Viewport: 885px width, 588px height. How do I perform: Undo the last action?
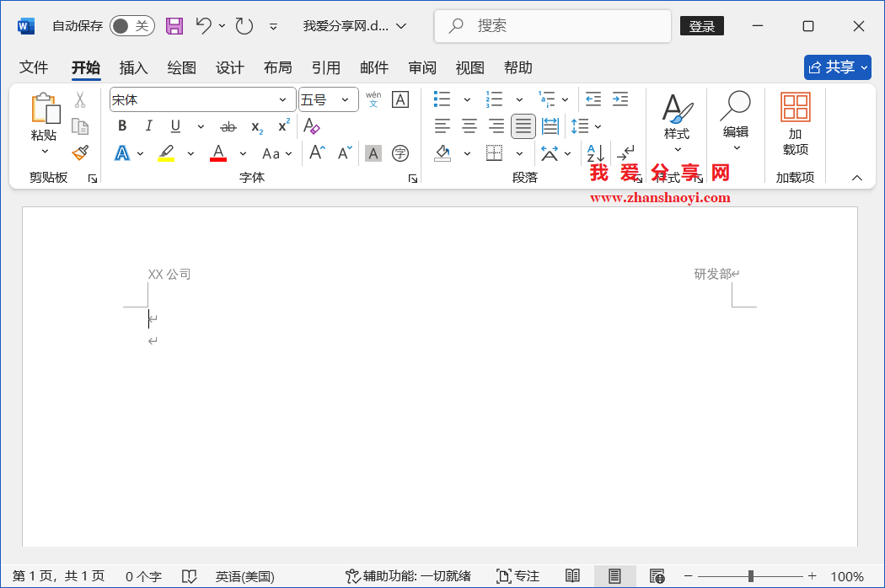click(204, 25)
